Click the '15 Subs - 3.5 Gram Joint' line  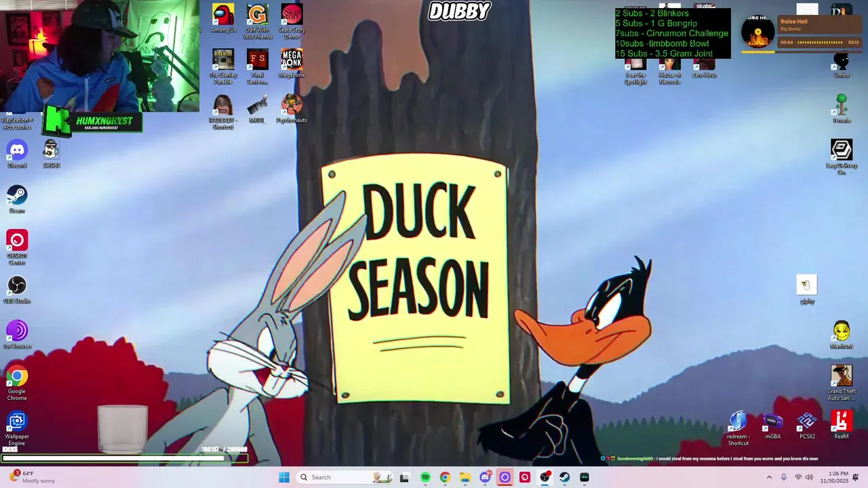coord(664,54)
